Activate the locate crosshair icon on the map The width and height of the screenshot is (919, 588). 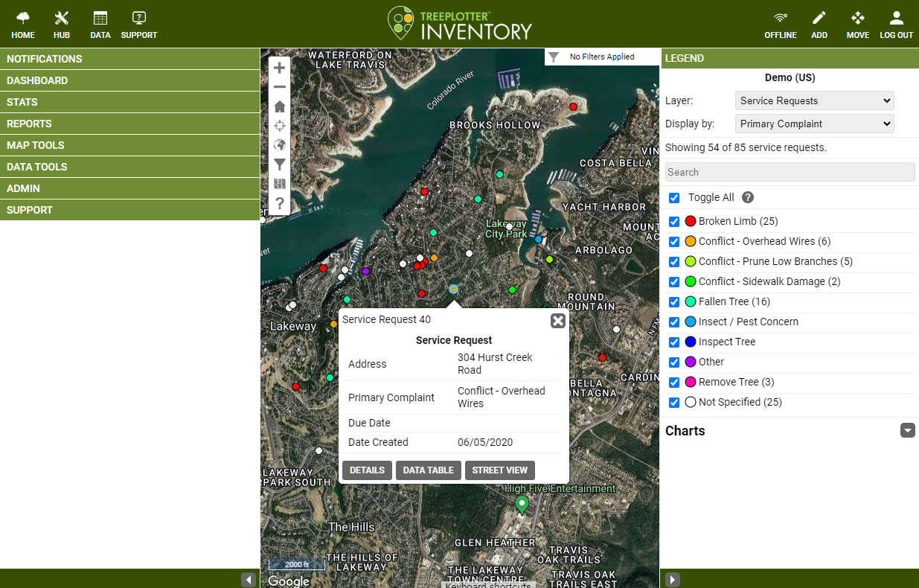[x=279, y=126]
